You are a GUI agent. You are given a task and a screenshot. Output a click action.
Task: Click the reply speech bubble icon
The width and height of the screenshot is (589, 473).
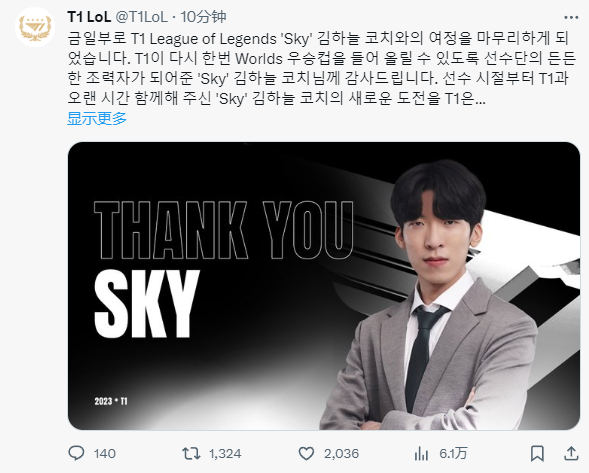(x=76, y=453)
